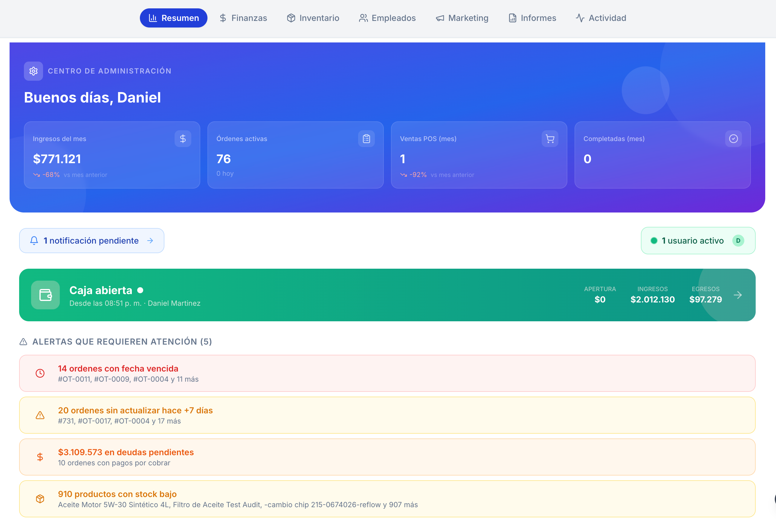Screen dimensions: 776x532
Task: Open 14 ordenes con fecha vencida alert
Action: tap(387, 373)
